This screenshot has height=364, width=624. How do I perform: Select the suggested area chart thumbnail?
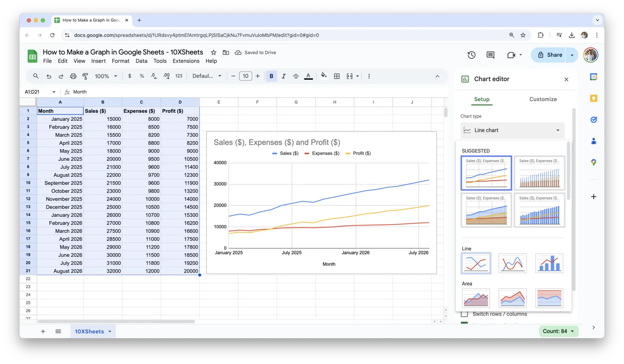(486, 210)
